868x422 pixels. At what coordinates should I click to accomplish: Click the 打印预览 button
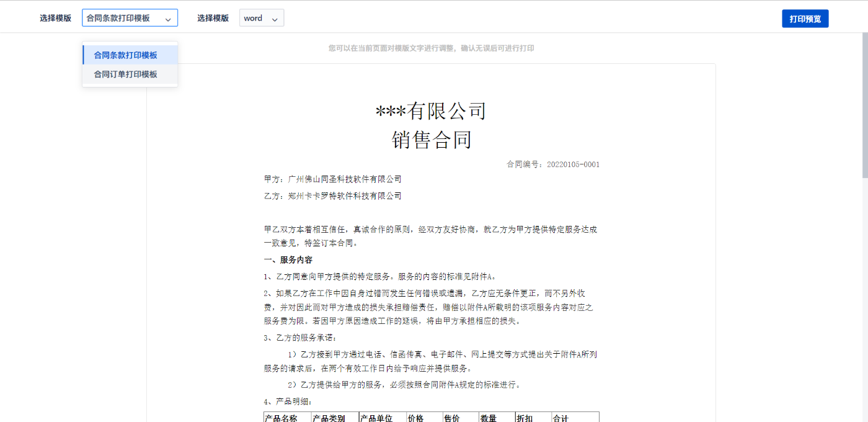point(805,19)
